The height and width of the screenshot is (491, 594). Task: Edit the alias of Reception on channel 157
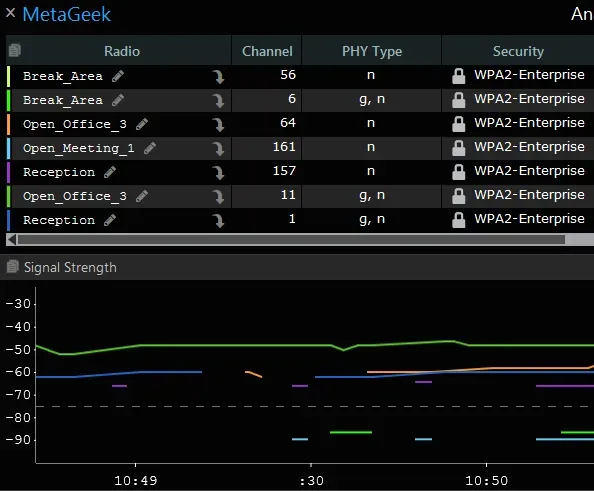(110, 172)
